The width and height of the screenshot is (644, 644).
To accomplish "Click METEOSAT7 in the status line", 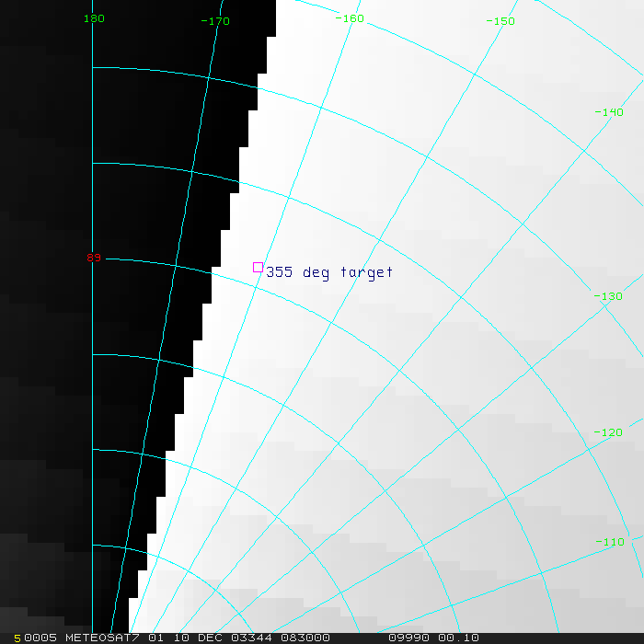I will click(x=102, y=638).
